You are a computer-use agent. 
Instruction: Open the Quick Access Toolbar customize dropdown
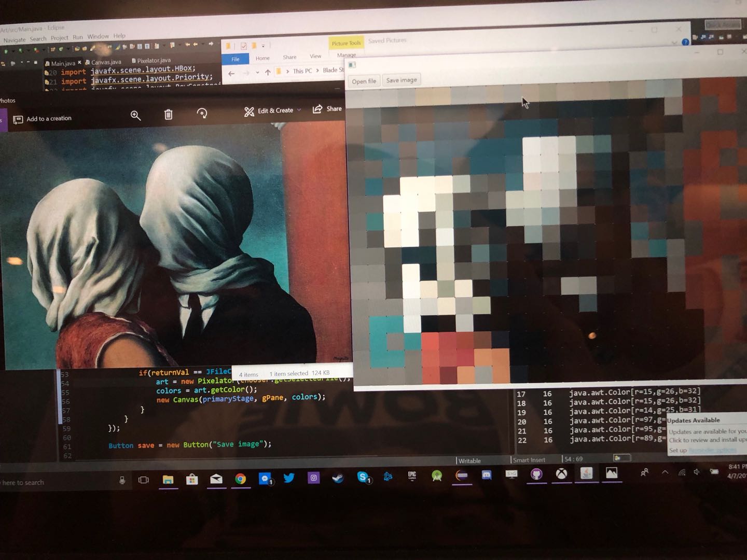point(263,46)
